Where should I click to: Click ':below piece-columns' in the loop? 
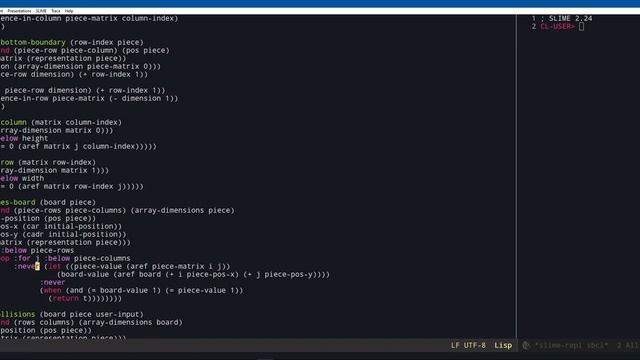[x=87, y=258]
